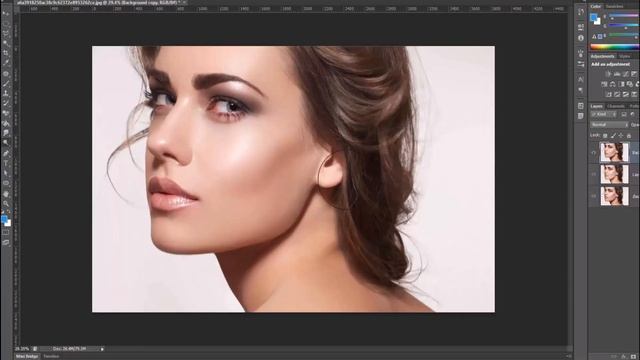The height and width of the screenshot is (360, 640).
Task: Open the Timeline tab
Action: [x=51, y=356]
